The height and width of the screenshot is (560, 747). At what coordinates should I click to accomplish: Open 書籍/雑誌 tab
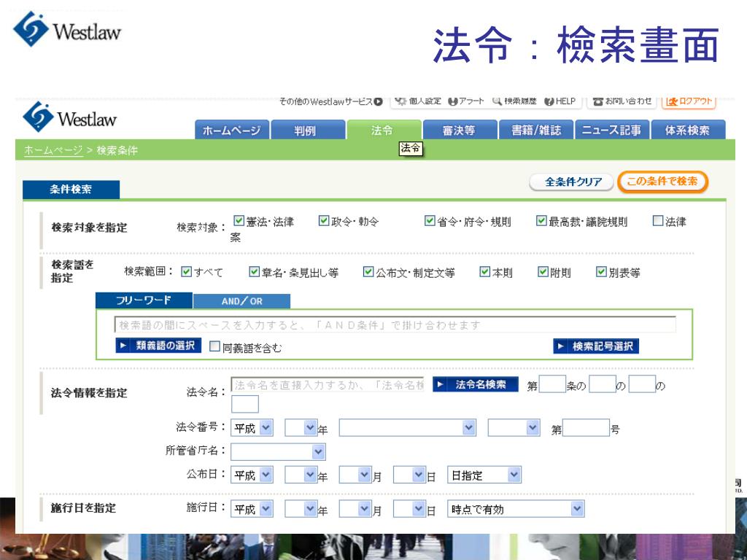536,130
